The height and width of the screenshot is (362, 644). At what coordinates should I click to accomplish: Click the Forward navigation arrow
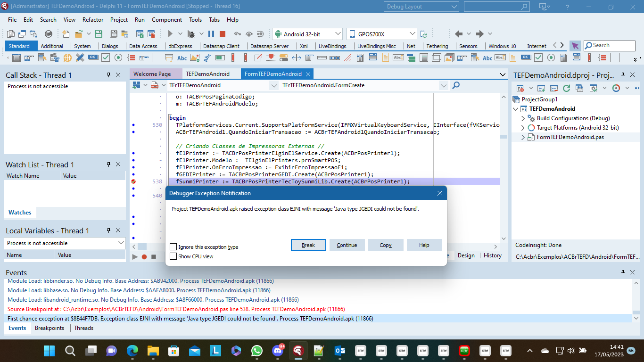(x=480, y=34)
